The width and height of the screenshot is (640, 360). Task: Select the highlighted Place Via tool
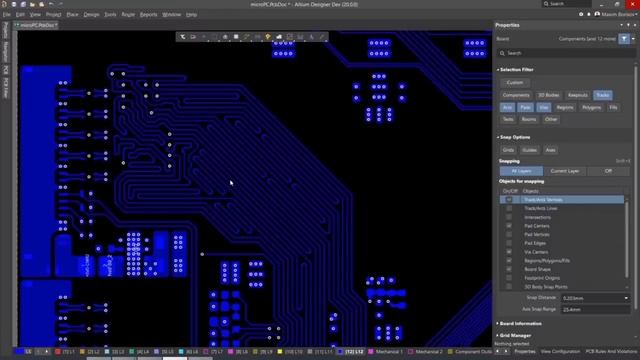coord(268,37)
